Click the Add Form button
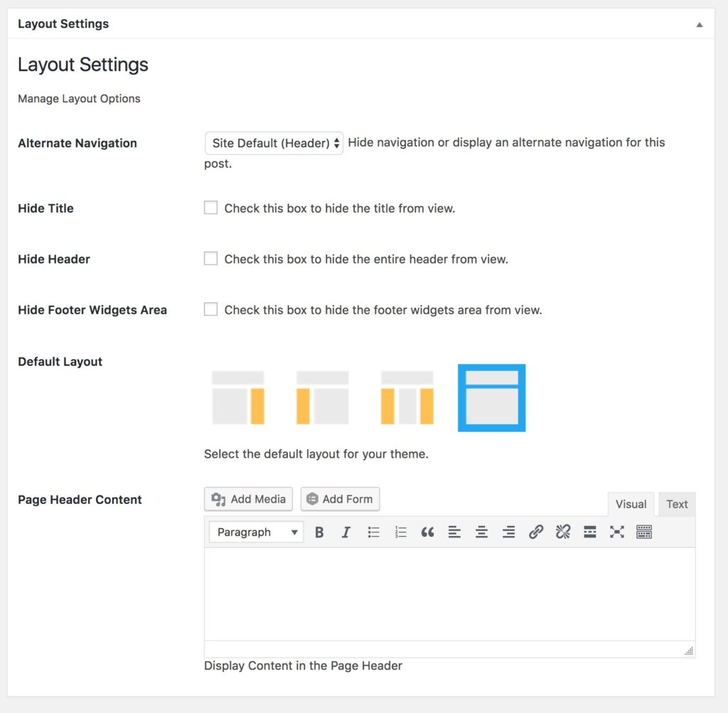 pyautogui.click(x=340, y=499)
